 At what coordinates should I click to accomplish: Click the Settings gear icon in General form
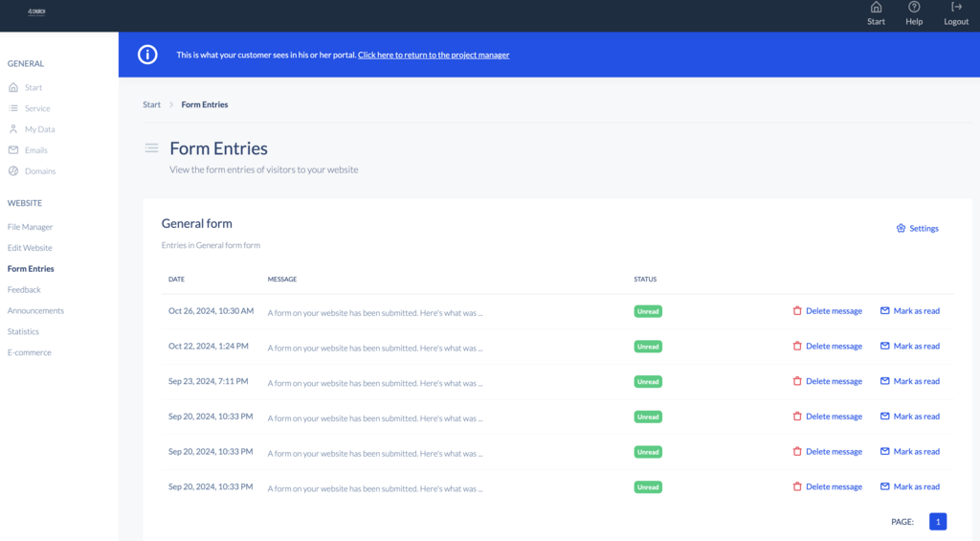pyautogui.click(x=901, y=229)
